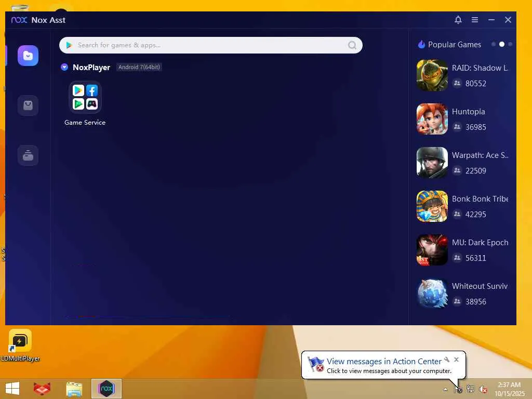Open the taskbar clock showing 2:37 AM
The image size is (532, 399).
click(x=509, y=389)
